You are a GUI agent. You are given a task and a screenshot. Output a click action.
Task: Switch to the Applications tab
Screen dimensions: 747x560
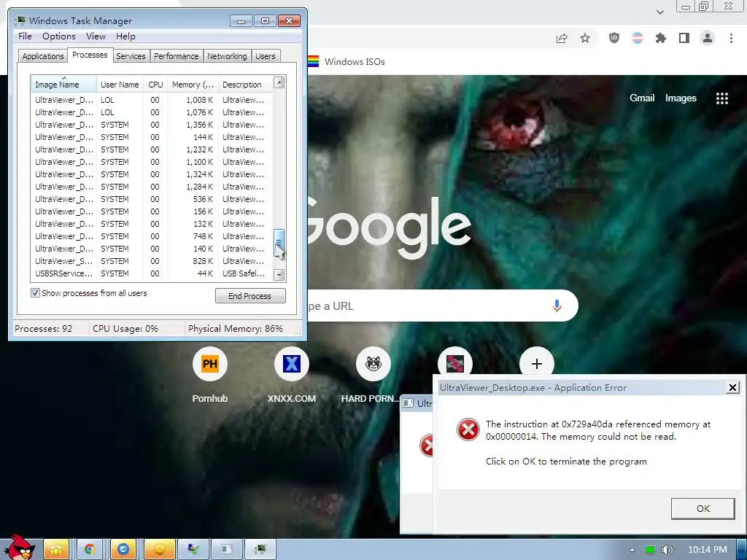43,56
